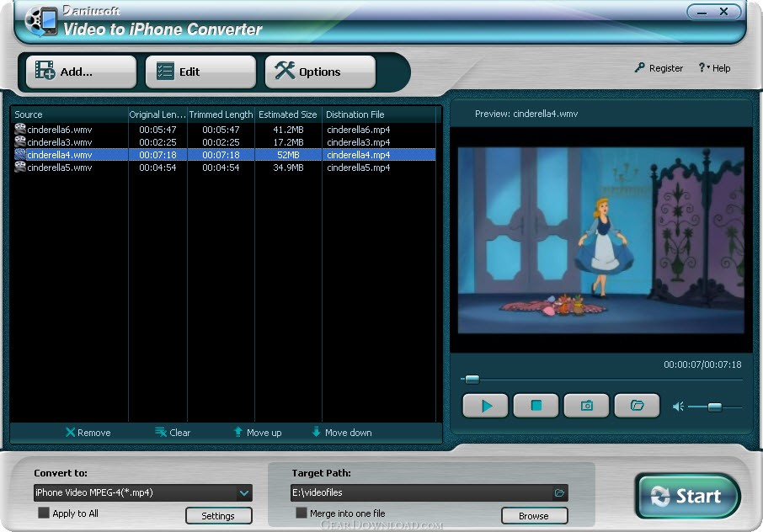Close the converter window

coord(723,11)
